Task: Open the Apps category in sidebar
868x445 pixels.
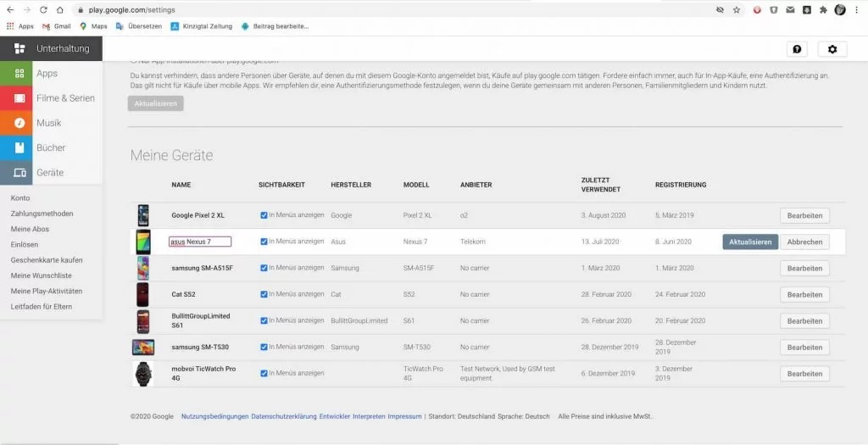Action: pyautogui.click(x=51, y=74)
